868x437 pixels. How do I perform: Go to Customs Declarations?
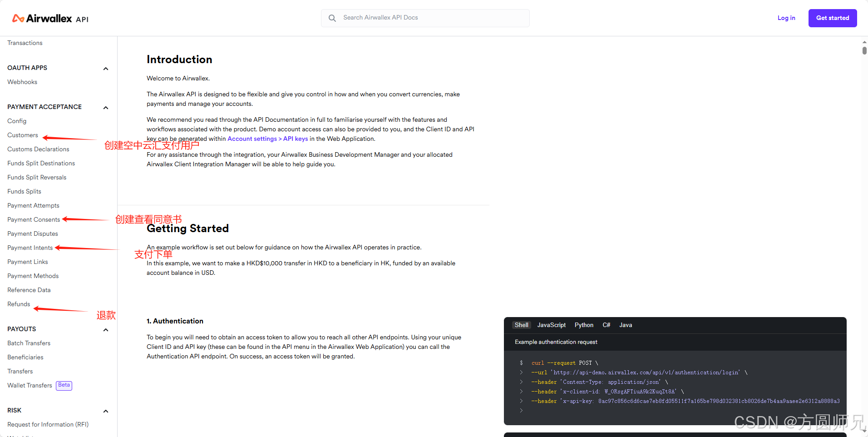click(x=38, y=149)
